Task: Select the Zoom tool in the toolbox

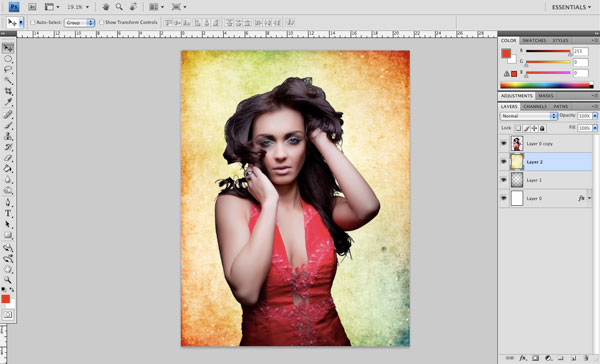Action: tap(8, 280)
